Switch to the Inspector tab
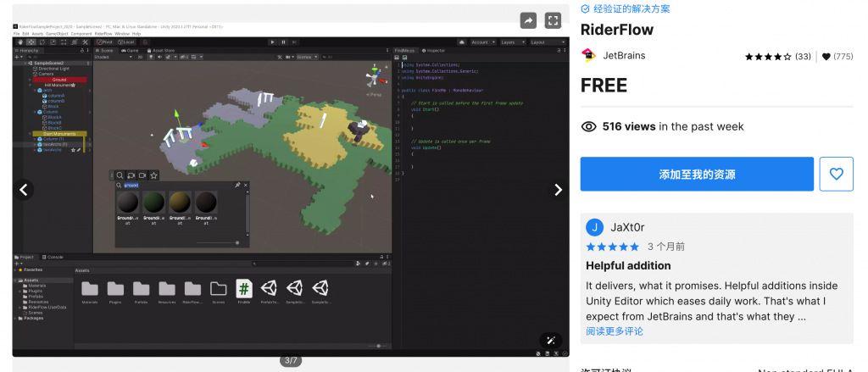The image size is (868, 372). coord(433,50)
